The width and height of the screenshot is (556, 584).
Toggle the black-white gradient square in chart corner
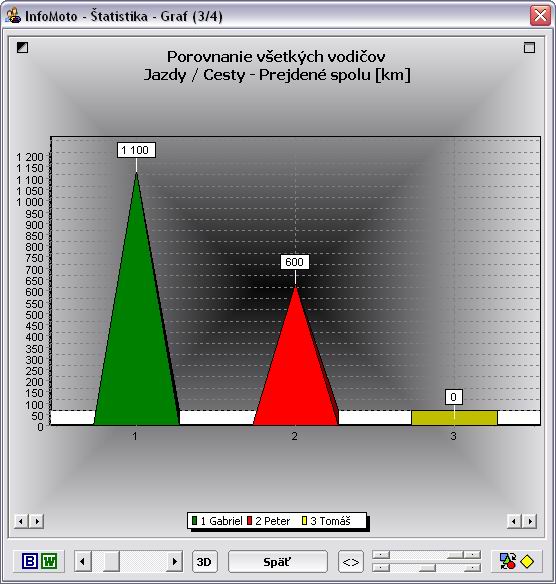click(x=22, y=47)
